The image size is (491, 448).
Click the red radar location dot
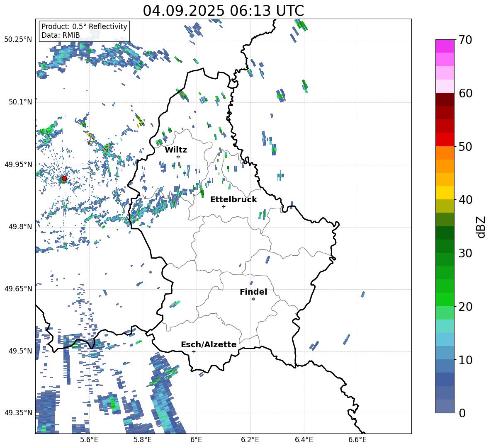point(64,178)
